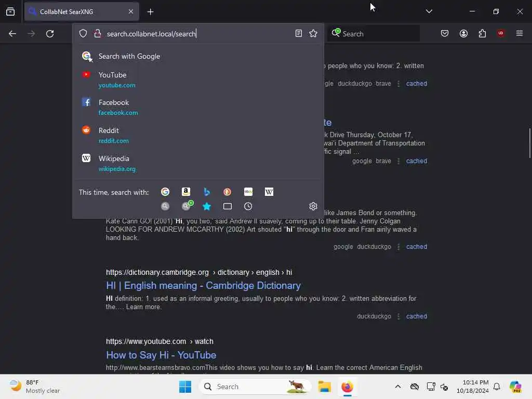The width and height of the screenshot is (532, 399).
Task: Open three-dot menu in the 'google duckduckgo' row
Action: (x=398, y=247)
